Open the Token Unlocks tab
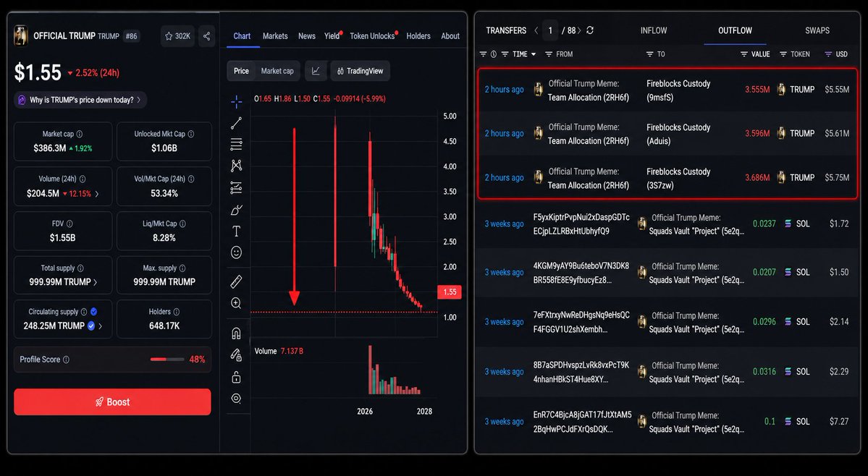 [373, 36]
